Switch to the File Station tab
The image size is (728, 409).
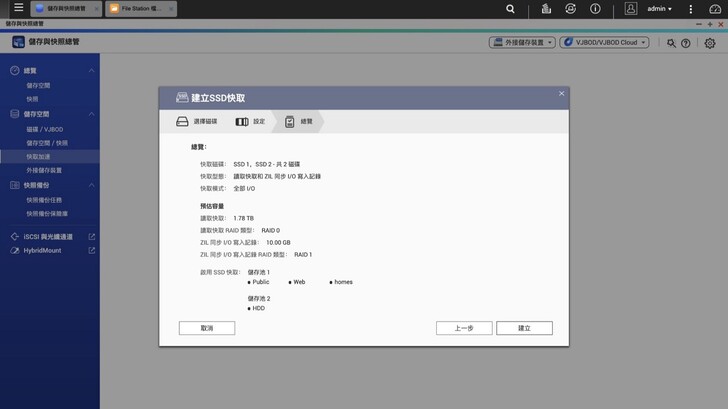coord(139,9)
